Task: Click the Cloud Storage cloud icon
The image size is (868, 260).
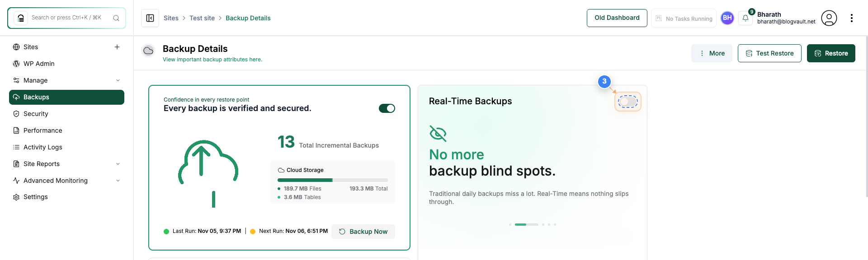Action: 281,170
